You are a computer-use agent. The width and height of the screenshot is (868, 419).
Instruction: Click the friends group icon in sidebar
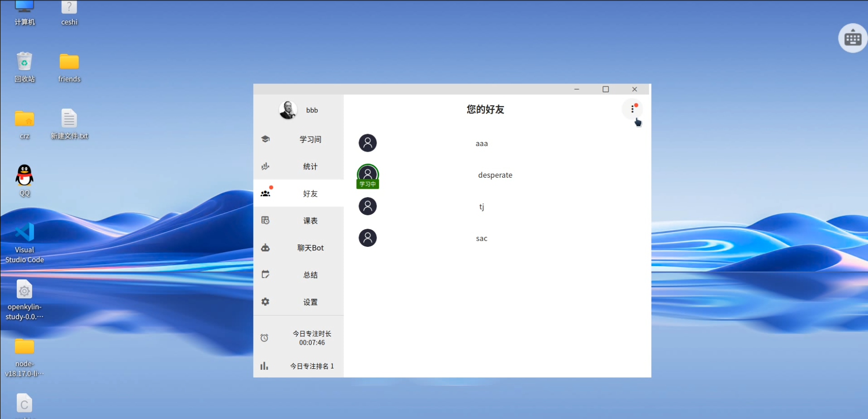pos(265,193)
